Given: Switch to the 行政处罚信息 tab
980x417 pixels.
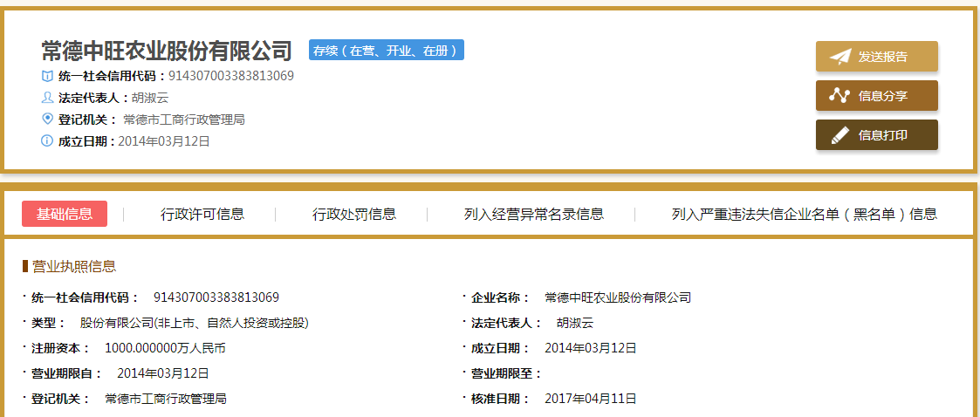Looking at the screenshot, I should click(354, 214).
